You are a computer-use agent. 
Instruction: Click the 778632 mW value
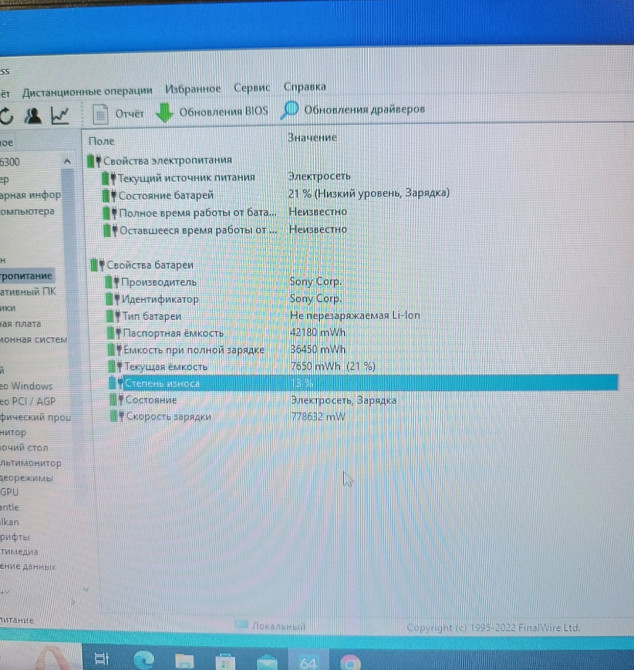click(x=318, y=416)
